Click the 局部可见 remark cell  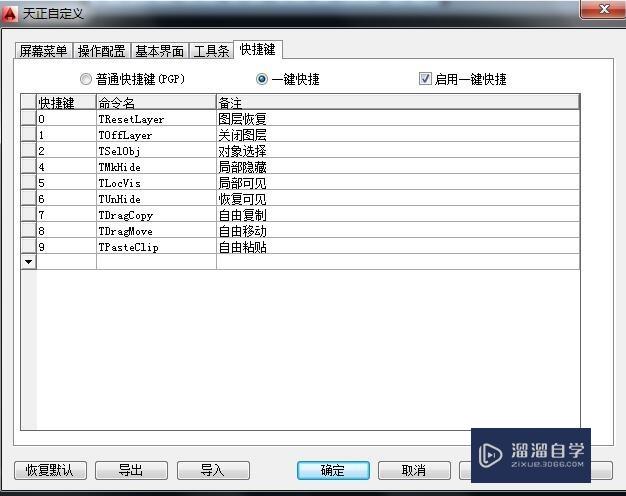click(398, 182)
